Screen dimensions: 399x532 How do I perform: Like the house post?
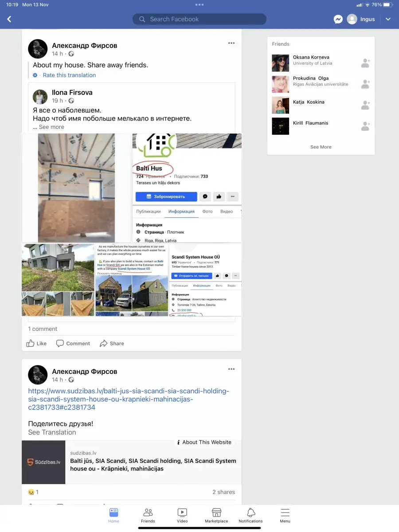pyautogui.click(x=36, y=343)
